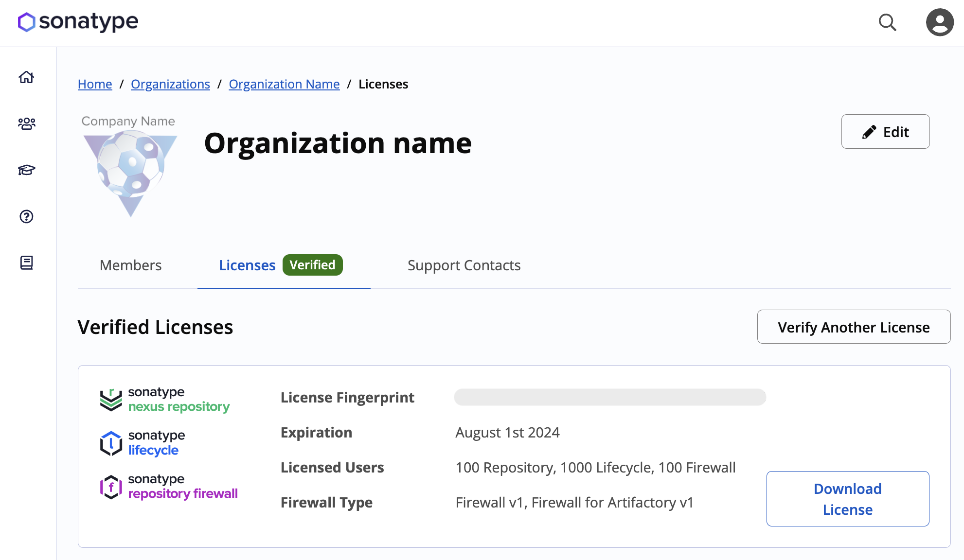This screenshot has height=560, width=964.
Task: Click the Firewall Type value text
Action: point(574,502)
